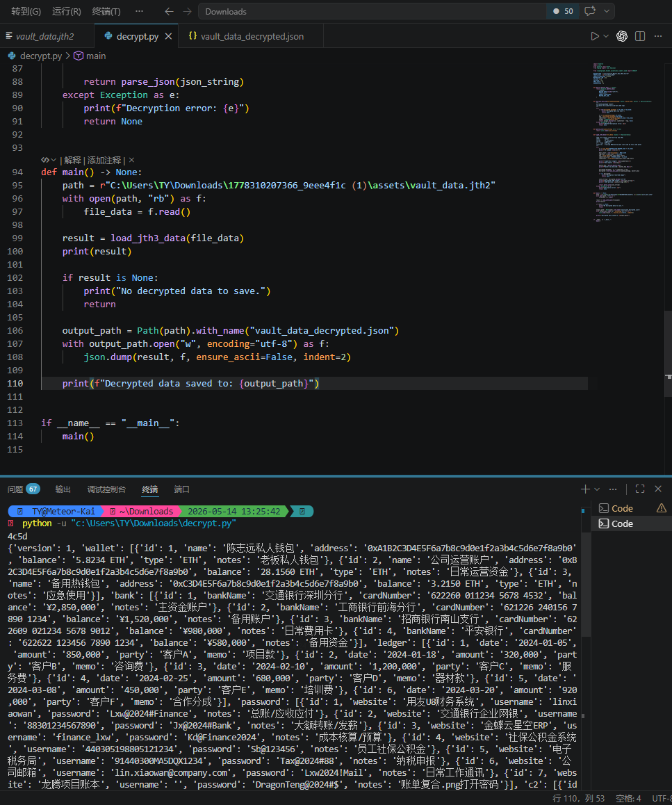The height and width of the screenshot is (805, 672).
Task: Dismiss the inline 解释 | 添加注释 code lens
Action: (131, 160)
